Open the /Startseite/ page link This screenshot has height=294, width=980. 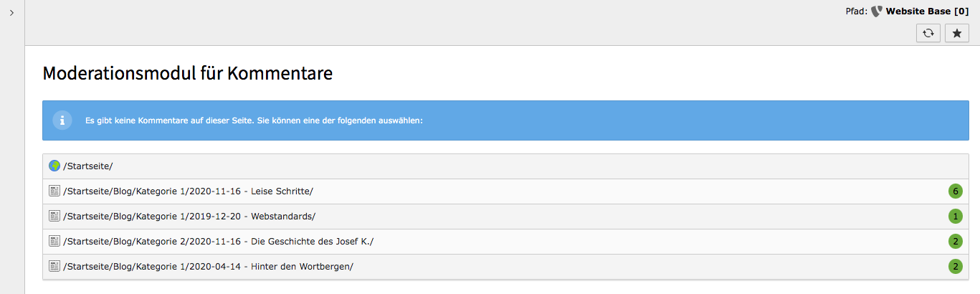[88, 166]
